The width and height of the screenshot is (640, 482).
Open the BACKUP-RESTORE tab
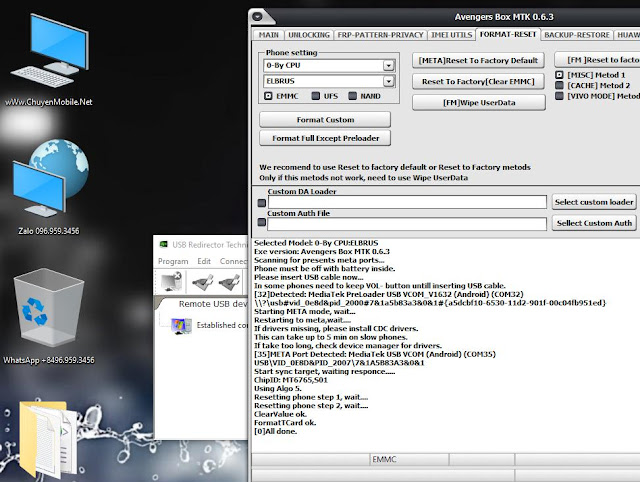(577, 35)
